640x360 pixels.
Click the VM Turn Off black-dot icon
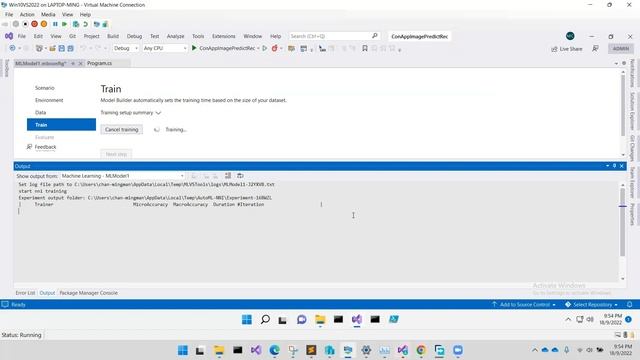click(25, 24)
